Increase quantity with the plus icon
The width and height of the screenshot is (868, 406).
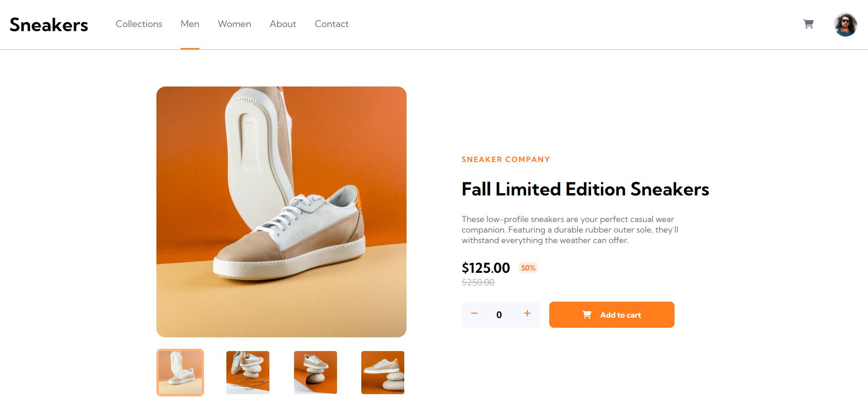pyautogui.click(x=527, y=314)
